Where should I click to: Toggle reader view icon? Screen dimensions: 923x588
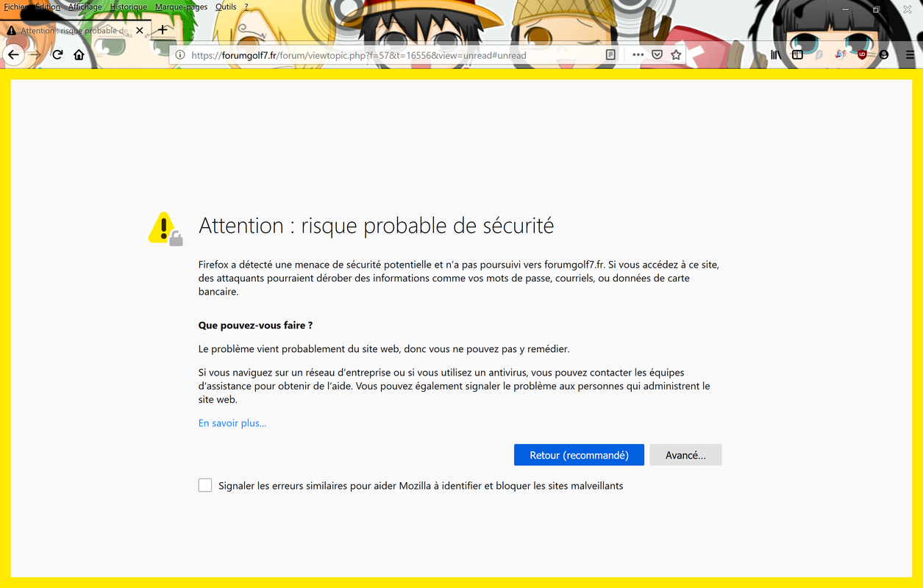click(610, 55)
